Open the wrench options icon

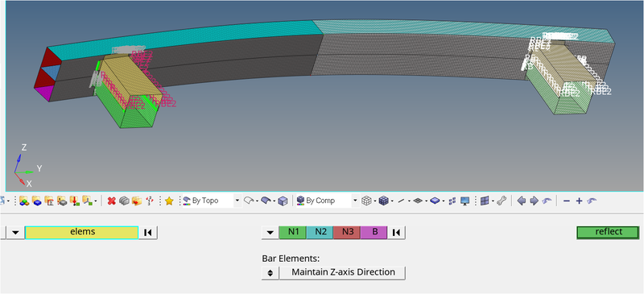point(502,201)
